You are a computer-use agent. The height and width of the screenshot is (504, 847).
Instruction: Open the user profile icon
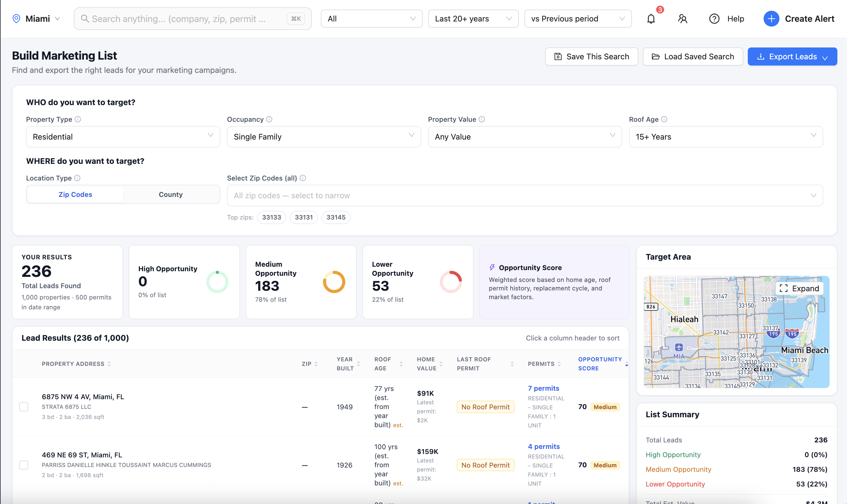click(682, 19)
